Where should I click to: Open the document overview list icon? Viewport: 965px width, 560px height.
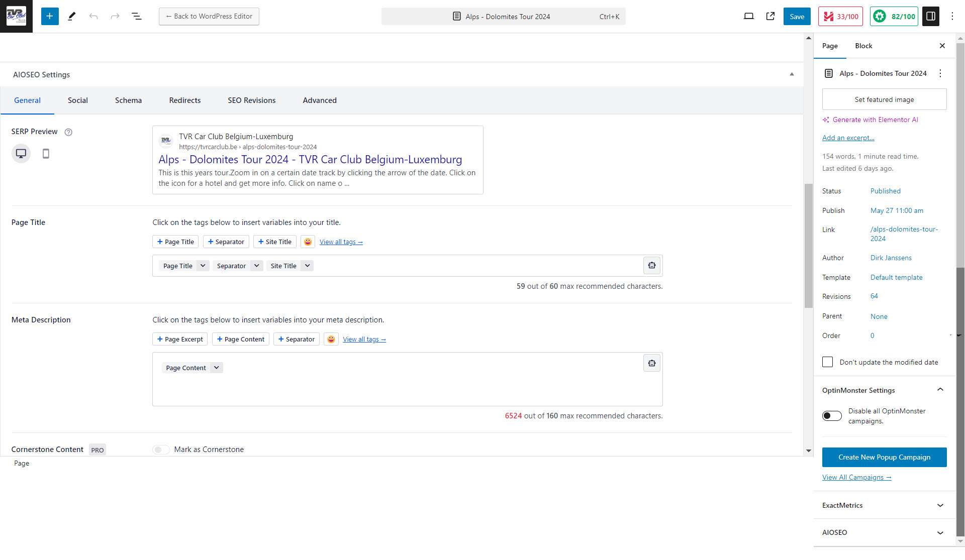(136, 17)
